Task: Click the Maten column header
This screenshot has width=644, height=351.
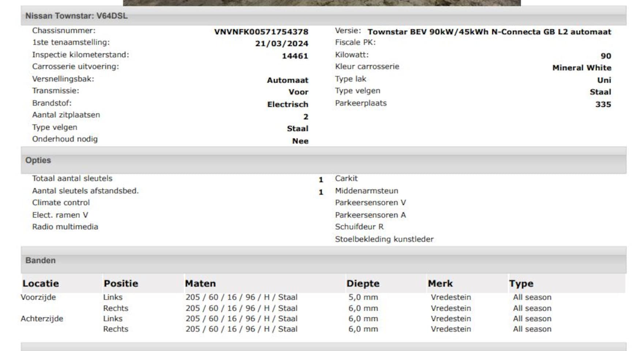Action: 200,284
